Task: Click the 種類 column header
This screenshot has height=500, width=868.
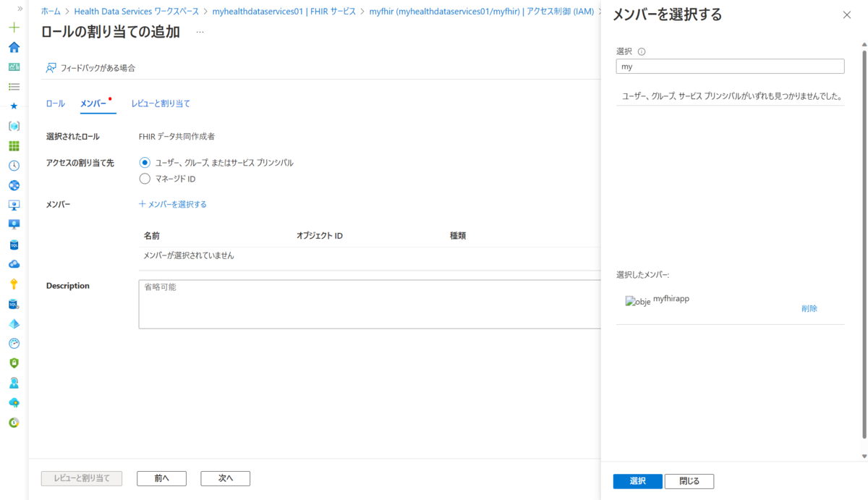Action: [x=458, y=236]
